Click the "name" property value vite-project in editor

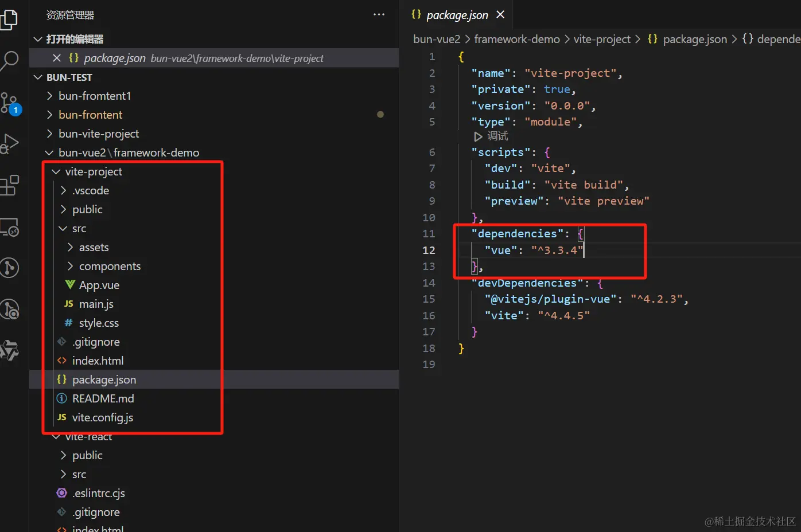click(570, 73)
